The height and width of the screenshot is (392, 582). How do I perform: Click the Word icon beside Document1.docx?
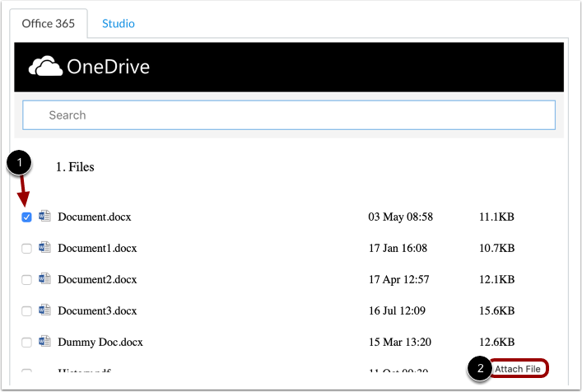[45, 247]
